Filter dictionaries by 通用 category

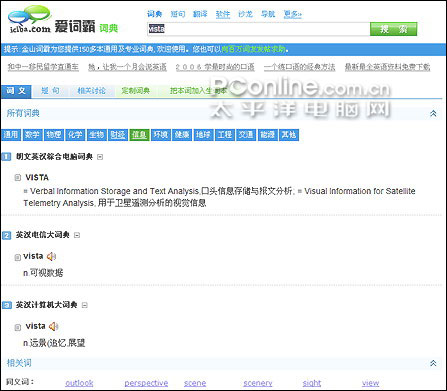(11, 135)
